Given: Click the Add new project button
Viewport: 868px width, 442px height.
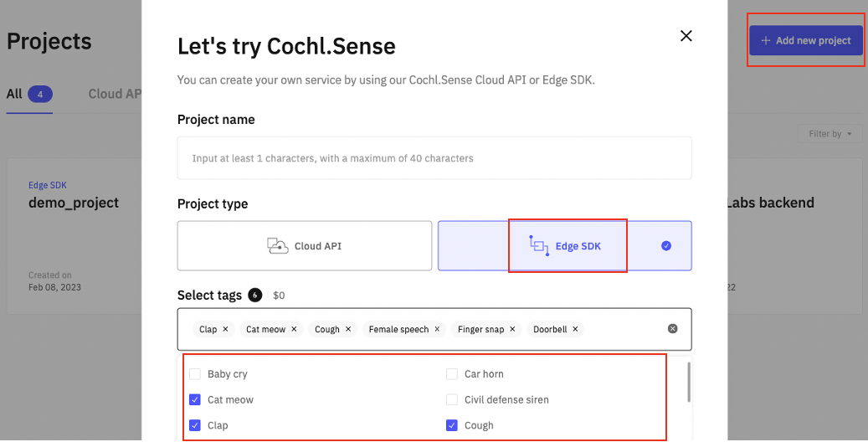Looking at the screenshot, I should (806, 40).
